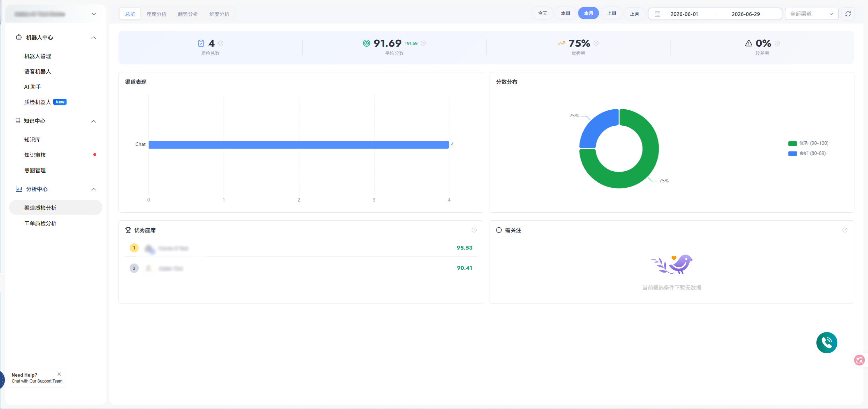Click the pink translate icon at right edge
This screenshot has height=409, width=868.
(x=859, y=360)
